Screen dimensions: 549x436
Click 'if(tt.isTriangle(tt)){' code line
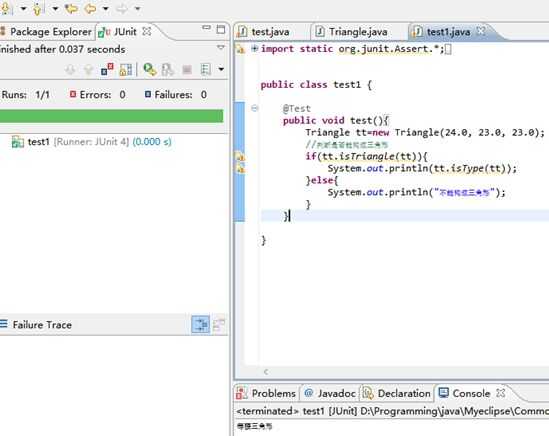click(x=367, y=156)
